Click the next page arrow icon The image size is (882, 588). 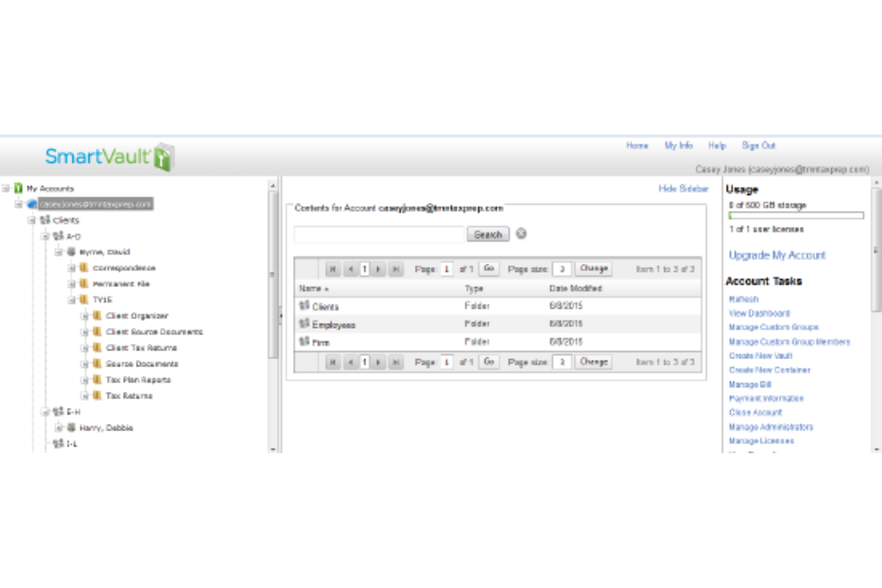pos(378,268)
